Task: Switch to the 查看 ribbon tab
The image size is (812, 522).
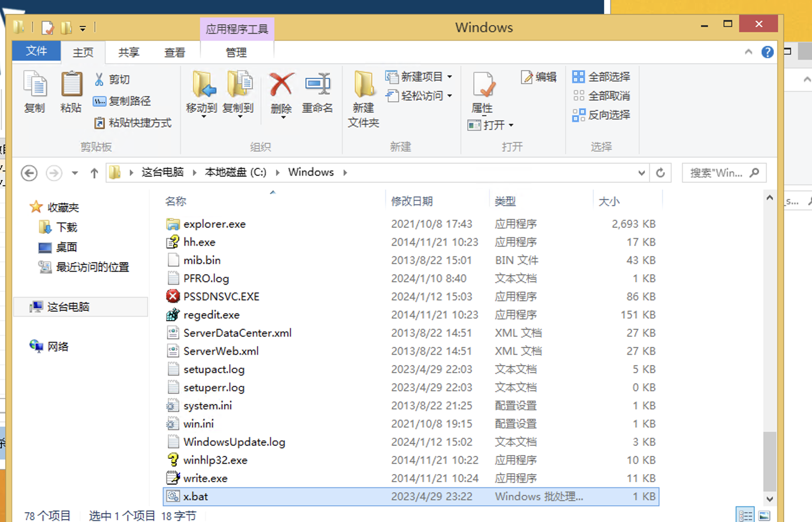Action: 175,52
